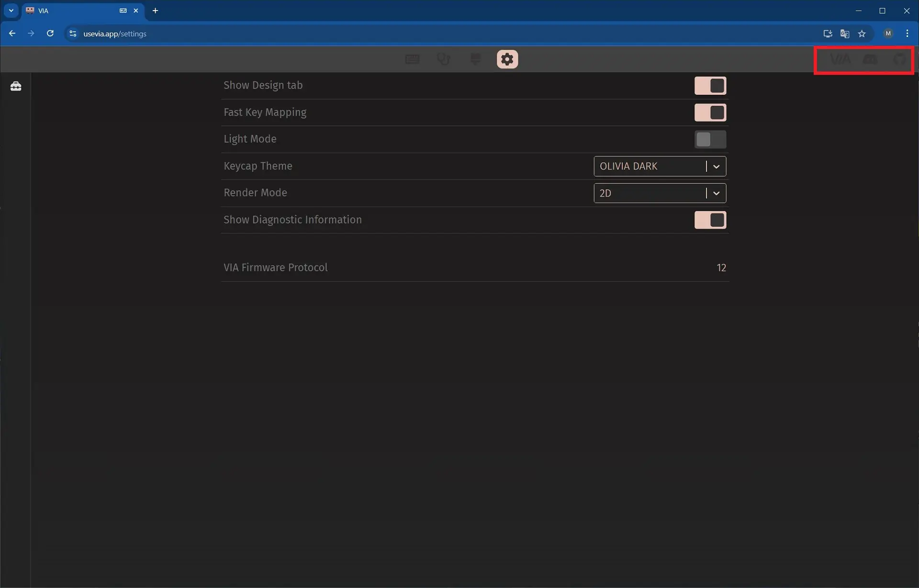Open the Configure keyboard tab
The height and width of the screenshot is (588, 919).
[412, 59]
